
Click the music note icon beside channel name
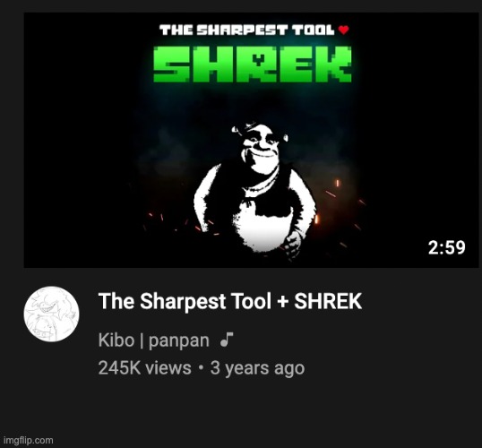pyautogui.click(x=227, y=340)
